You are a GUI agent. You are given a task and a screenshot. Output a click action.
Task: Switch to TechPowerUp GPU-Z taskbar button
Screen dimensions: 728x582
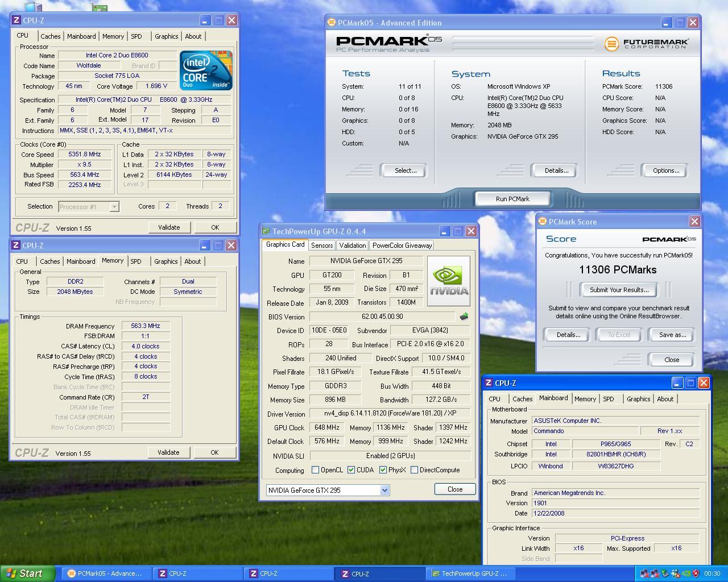coord(471,573)
